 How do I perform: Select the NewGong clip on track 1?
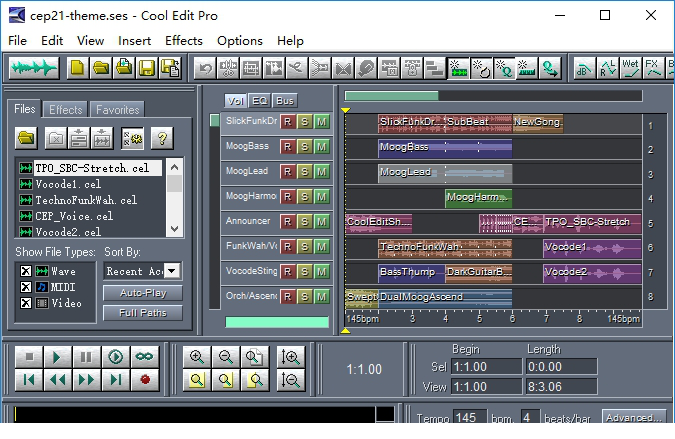click(x=538, y=123)
